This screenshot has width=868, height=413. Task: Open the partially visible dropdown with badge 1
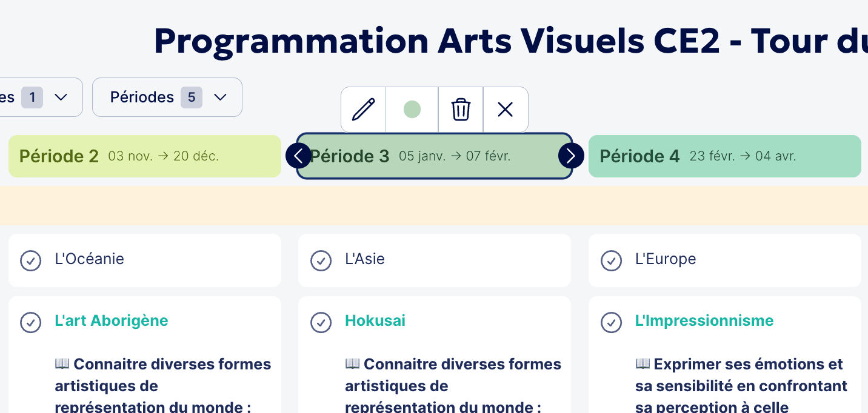coord(40,97)
